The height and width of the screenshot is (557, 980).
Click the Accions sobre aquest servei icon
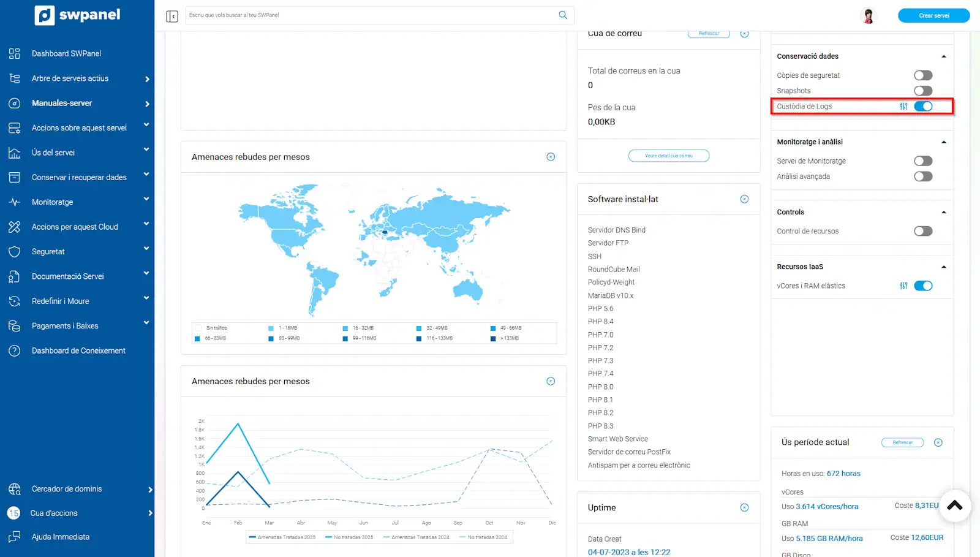(15, 128)
